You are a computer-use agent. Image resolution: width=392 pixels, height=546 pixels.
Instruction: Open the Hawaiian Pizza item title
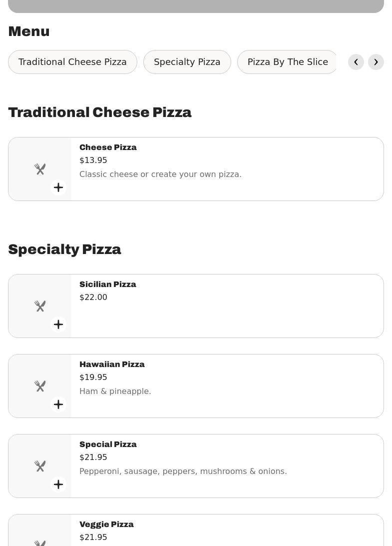click(x=112, y=364)
